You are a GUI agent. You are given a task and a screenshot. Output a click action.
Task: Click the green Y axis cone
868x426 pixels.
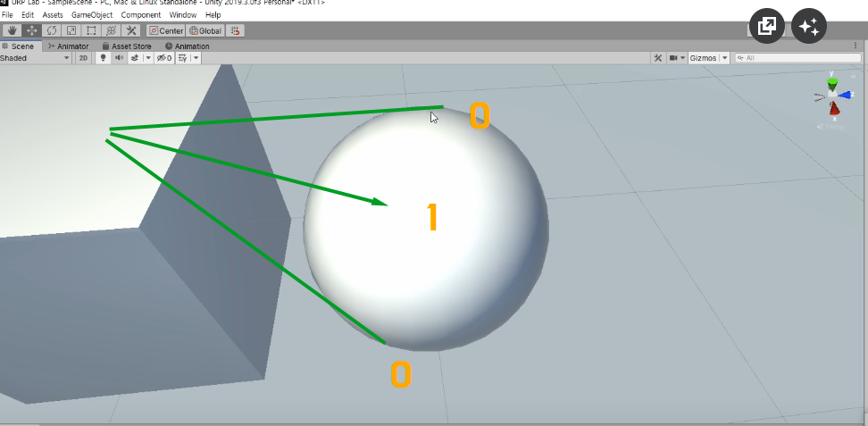point(832,83)
